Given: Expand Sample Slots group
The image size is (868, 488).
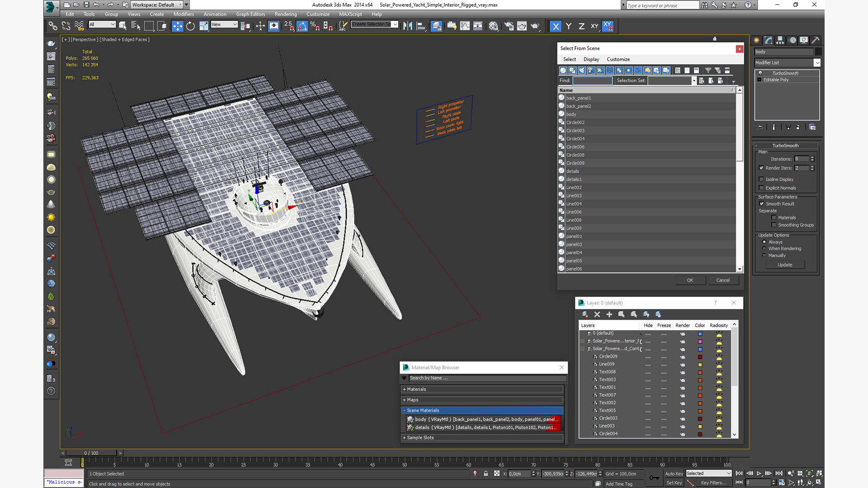Looking at the screenshot, I should (482, 437).
